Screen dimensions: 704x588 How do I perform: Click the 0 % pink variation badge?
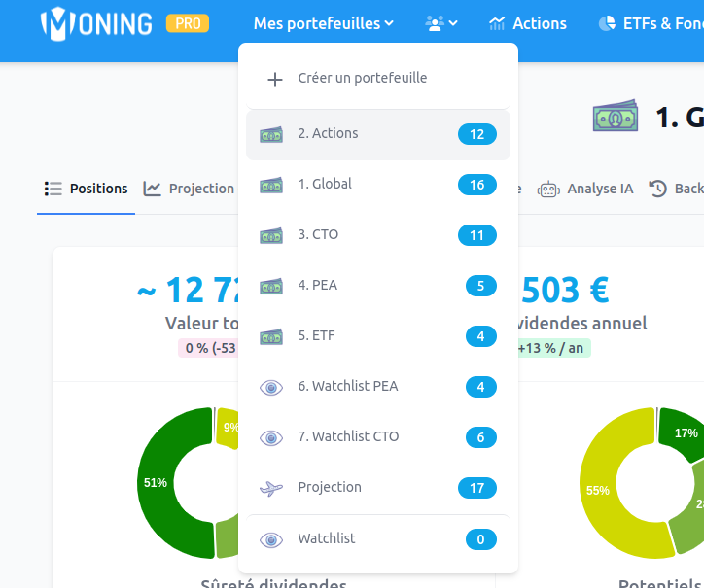pyautogui.click(x=208, y=348)
